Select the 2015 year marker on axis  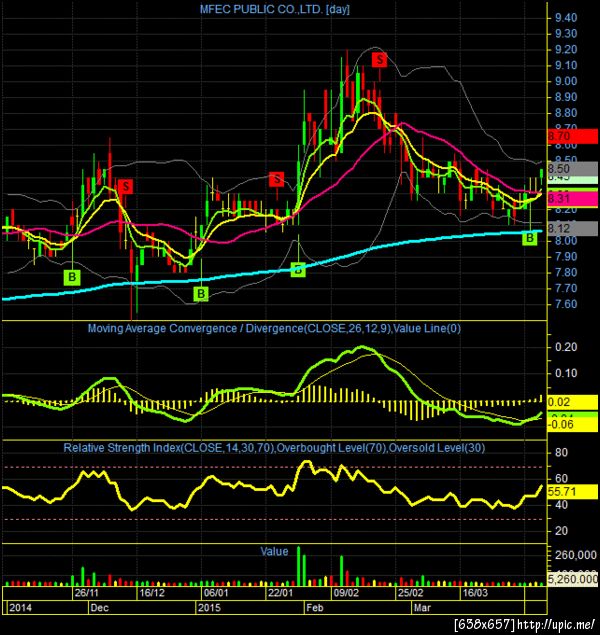[x=209, y=607]
